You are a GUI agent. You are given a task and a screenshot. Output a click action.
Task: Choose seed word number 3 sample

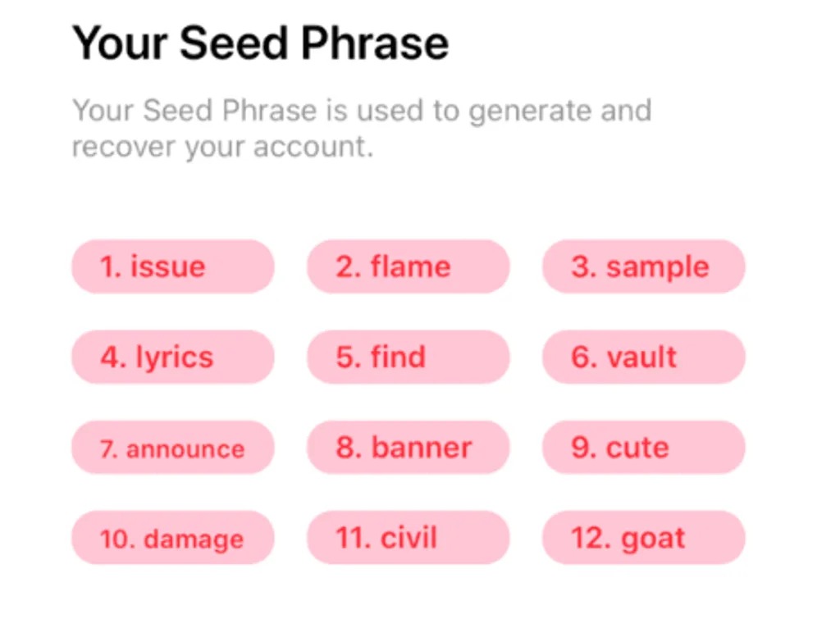click(x=644, y=266)
